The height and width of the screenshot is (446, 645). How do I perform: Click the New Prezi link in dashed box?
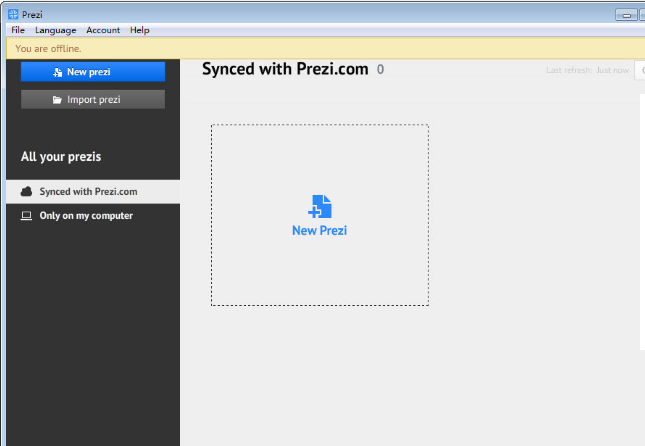pyautogui.click(x=319, y=230)
